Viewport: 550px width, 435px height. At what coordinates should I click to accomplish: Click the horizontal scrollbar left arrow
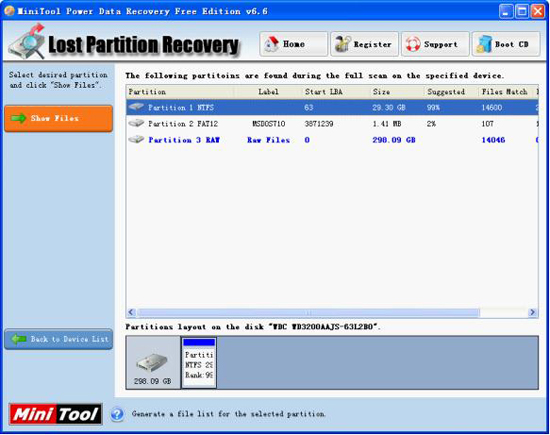coord(131,312)
